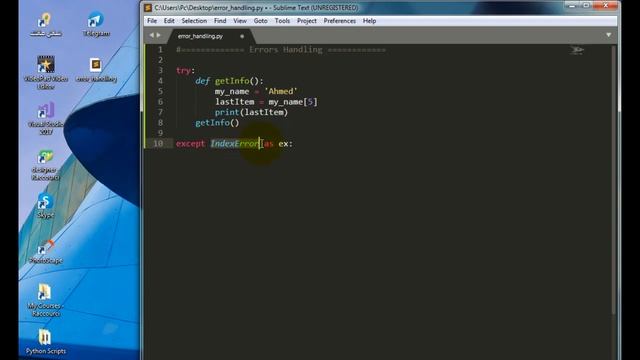Open the PhotoScape desktop shortcut
The image size is (640, 360).
(45, 252)
